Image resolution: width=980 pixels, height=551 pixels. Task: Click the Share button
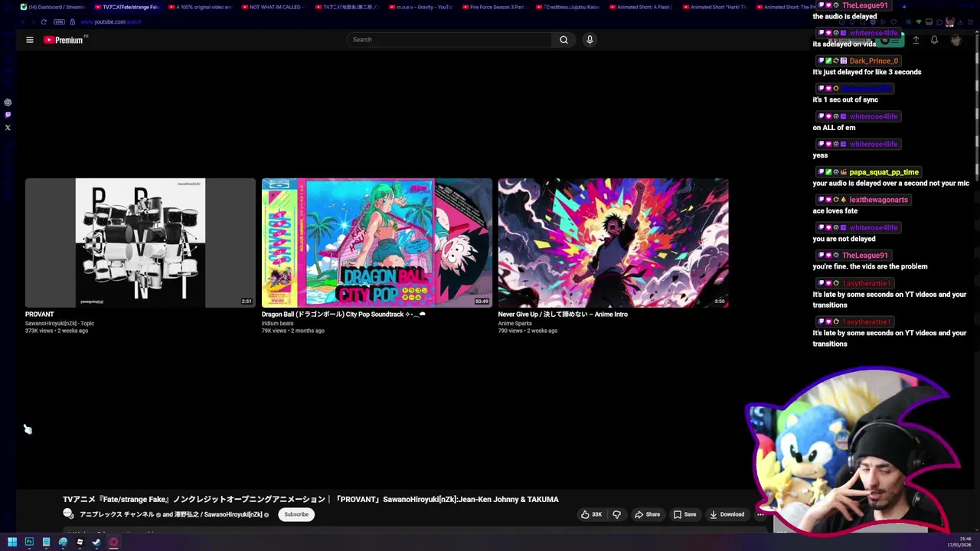tap(647, 514)
